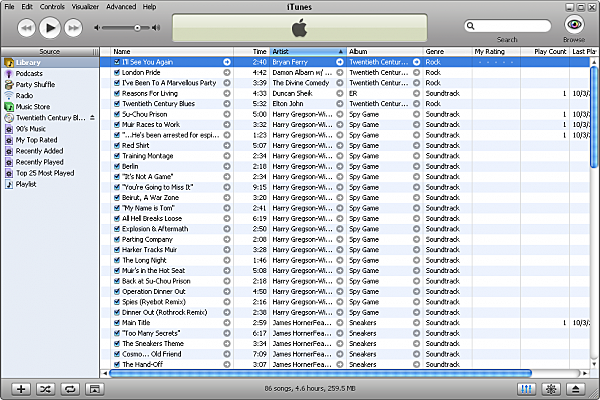This screenshot has width=600, height=400.
Task: Uncheck Reasons For Living checkbox
Action: point(117,93)
